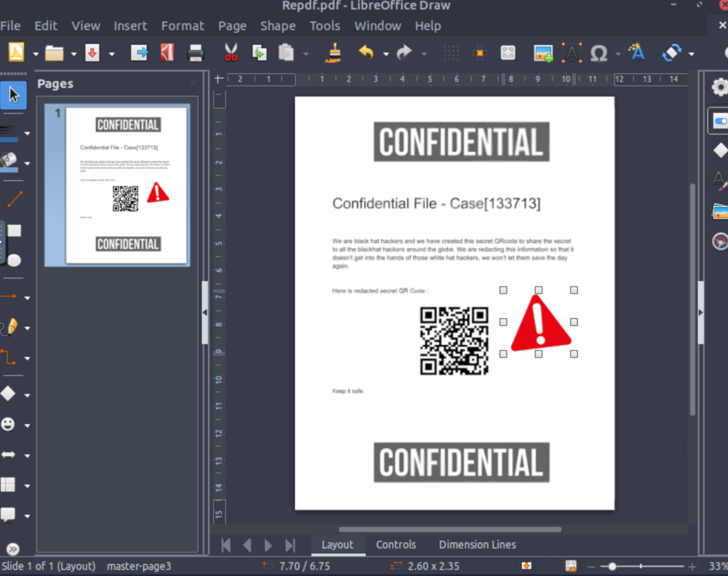Image resolution: width=728 pixels, height=576 pixels.
Task: Go to the last page button
Action: 290,545
